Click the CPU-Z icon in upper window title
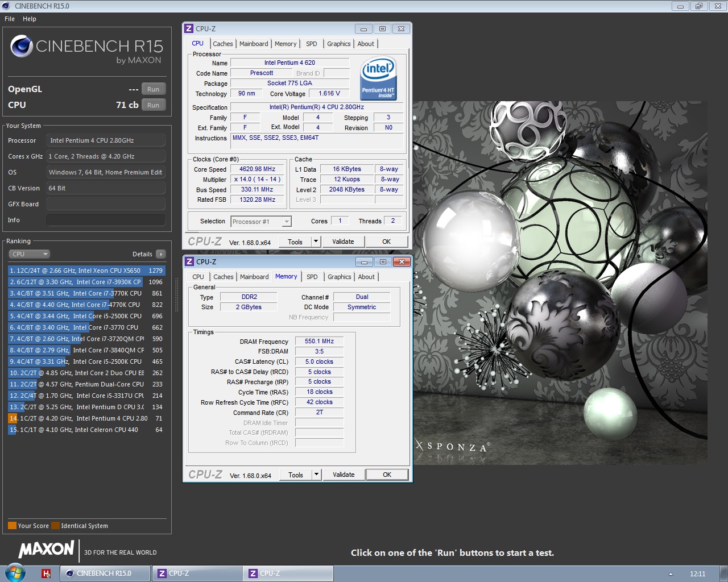The width and height of the screenshot is (728, 582). pos(189,28)
